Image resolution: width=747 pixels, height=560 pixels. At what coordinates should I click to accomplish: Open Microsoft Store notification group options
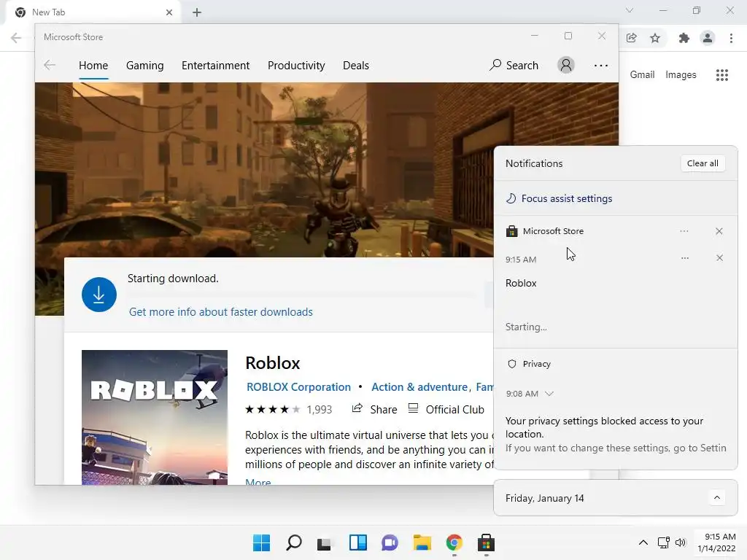click(684, 231)
